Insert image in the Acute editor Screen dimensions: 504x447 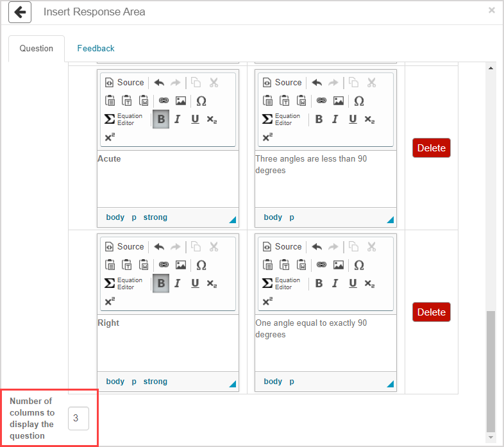pyautogui.click(x=181, y=101)
